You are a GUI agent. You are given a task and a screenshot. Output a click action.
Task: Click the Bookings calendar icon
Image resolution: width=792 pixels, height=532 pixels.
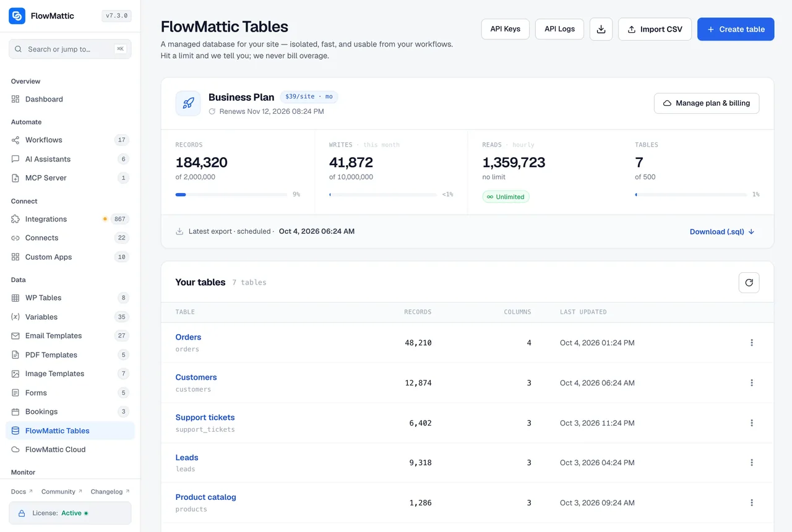(15, 411)
